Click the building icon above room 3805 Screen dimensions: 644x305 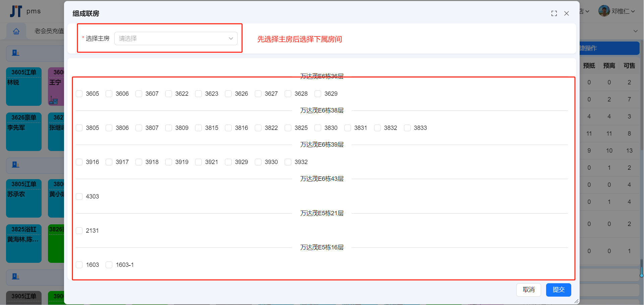[x=16, y=165]
